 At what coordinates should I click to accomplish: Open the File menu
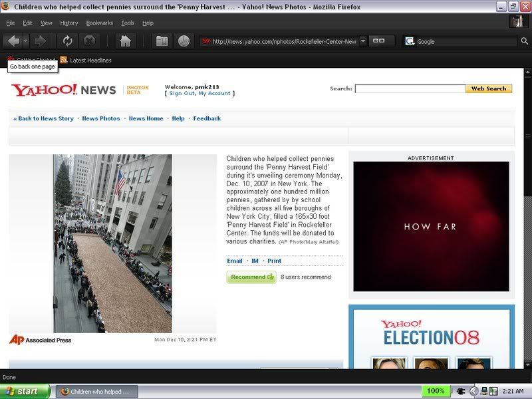(11, 23)
